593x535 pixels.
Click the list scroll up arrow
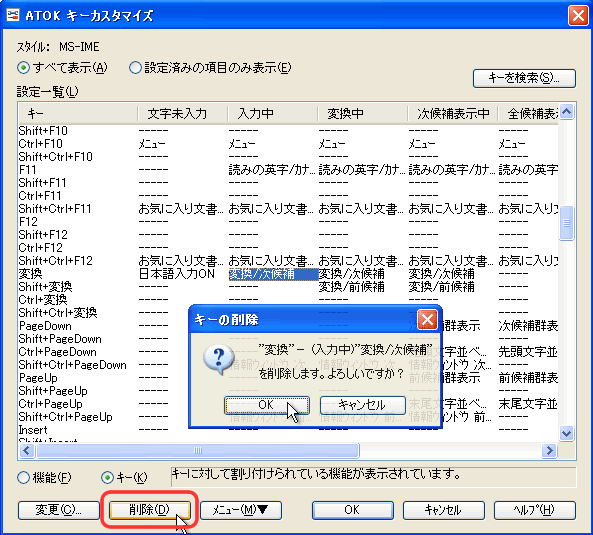tap(567, 112)
